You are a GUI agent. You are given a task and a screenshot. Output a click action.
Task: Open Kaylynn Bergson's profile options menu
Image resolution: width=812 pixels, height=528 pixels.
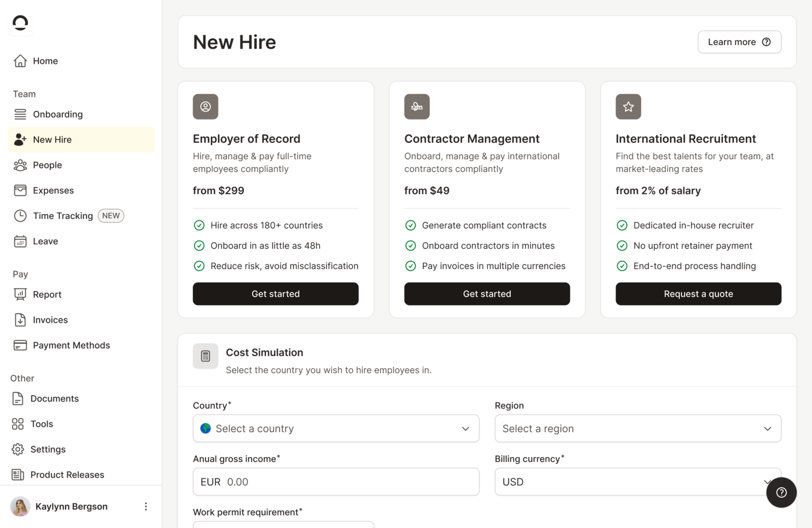pyautogui.click(x=146, y=506)
